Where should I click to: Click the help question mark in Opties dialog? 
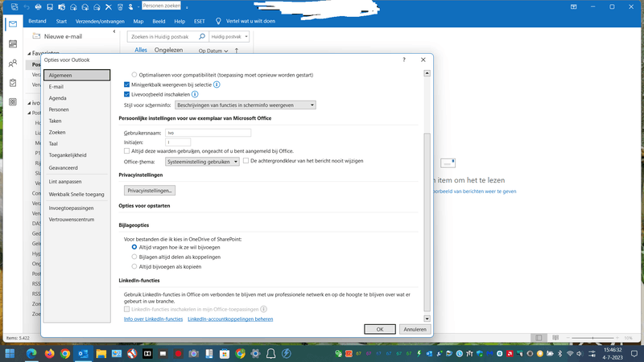(x=404, y=60)
